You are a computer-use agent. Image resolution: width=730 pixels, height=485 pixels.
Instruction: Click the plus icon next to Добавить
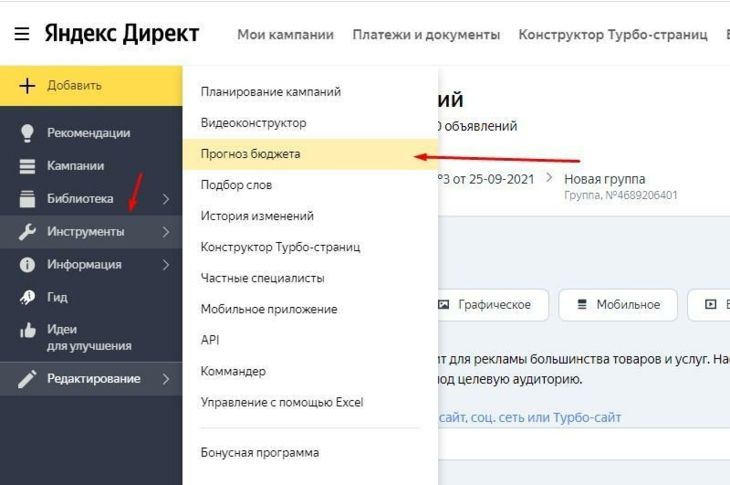27,86
